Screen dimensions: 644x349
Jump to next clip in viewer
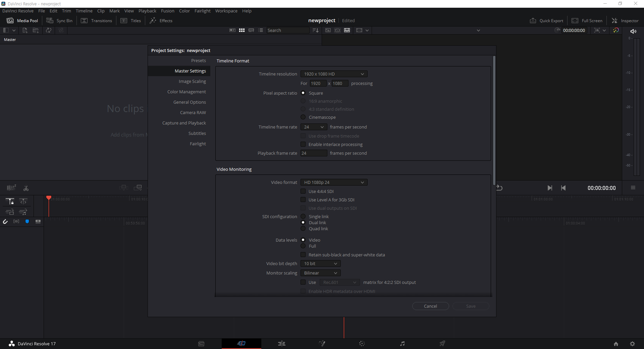click(x=550, y=188)
